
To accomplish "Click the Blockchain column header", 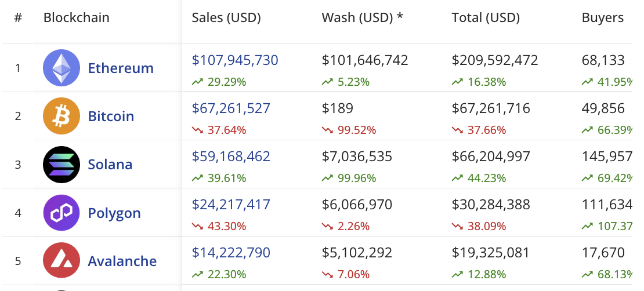I will 76,17.
